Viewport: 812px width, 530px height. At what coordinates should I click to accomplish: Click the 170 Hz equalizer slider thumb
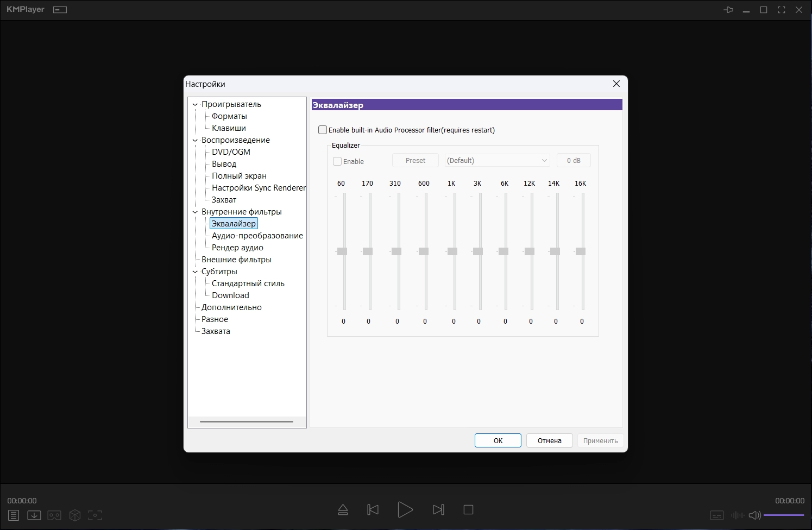click(368, 251)
